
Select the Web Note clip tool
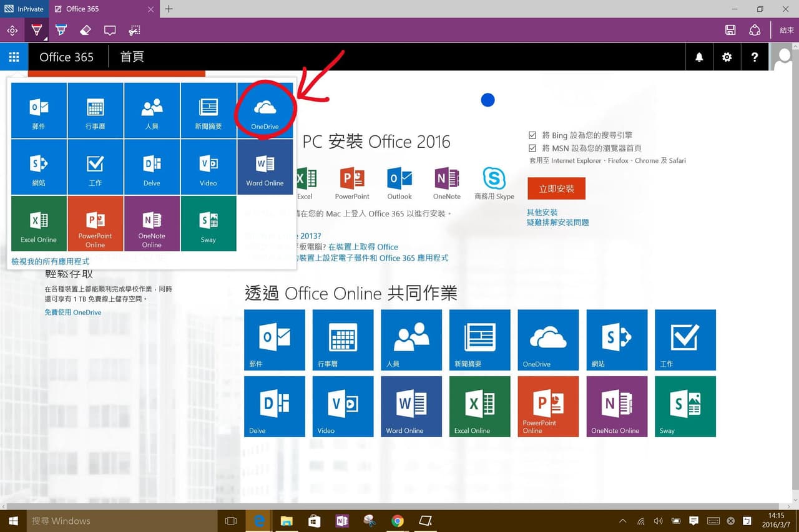pos(134,30)
